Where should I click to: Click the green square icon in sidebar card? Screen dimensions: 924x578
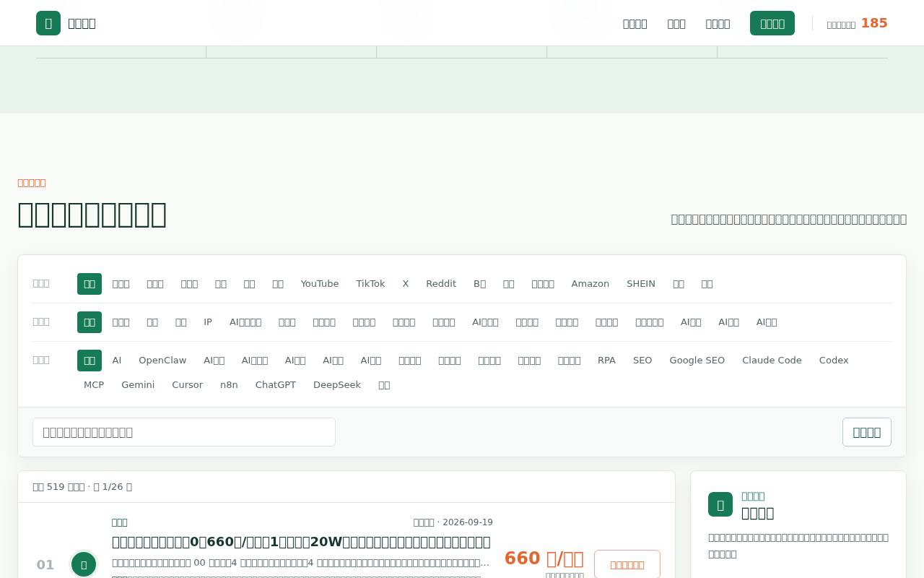coord(720,504)
